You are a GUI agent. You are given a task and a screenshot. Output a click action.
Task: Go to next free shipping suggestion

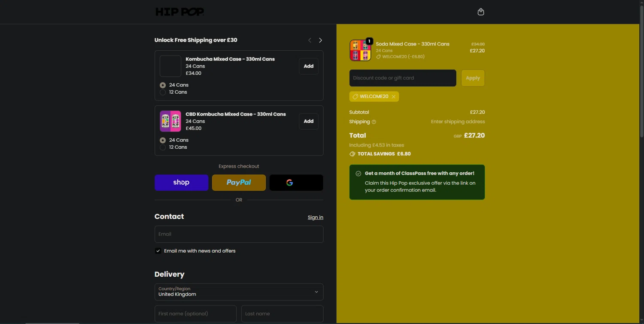(320, 40)
